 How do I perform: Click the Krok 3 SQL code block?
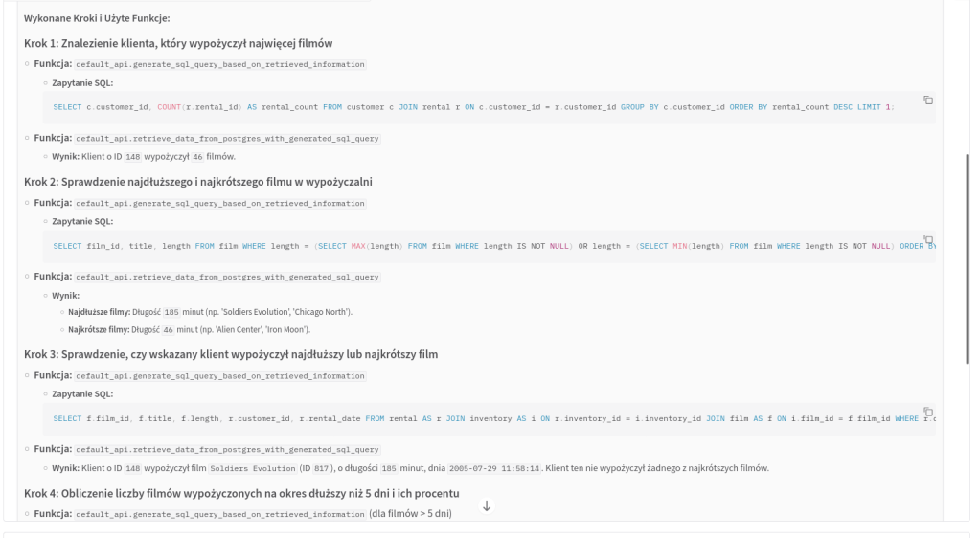(479, 418)
